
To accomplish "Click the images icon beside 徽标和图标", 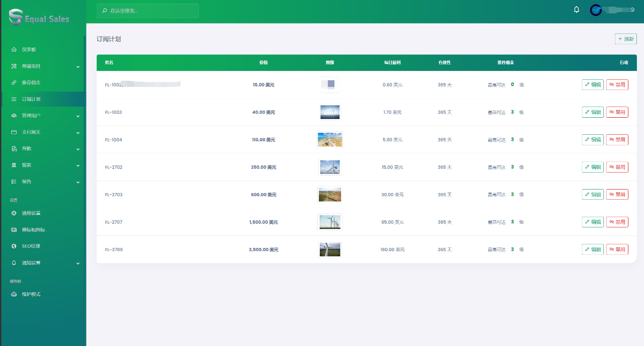I will tap(14, 230).
